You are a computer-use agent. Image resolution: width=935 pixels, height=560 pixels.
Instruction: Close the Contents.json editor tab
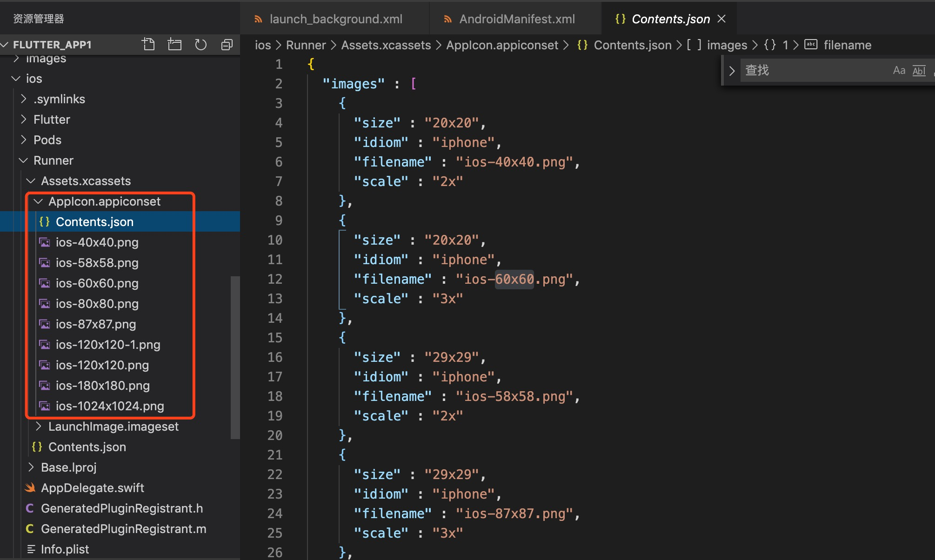click(x=721, y=19)
